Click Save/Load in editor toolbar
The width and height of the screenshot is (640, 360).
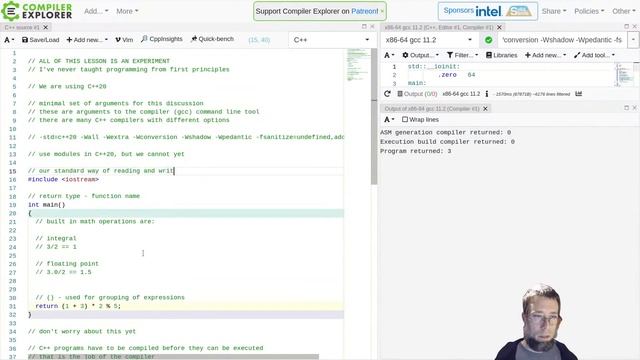[40, 40]
